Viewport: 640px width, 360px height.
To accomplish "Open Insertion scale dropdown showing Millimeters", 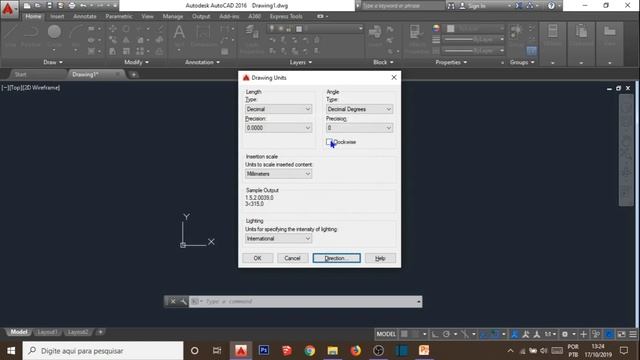I will 278,174.
